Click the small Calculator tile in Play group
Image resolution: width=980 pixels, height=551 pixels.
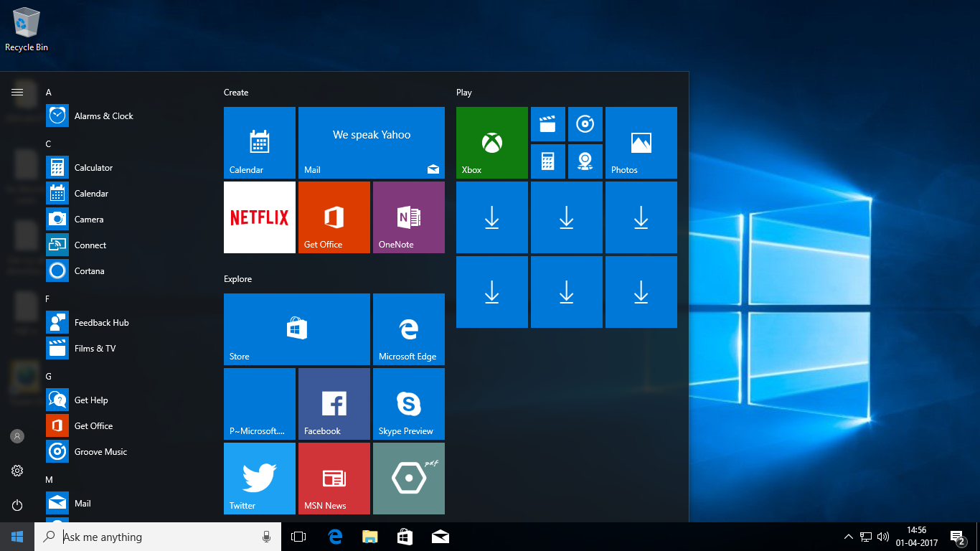tap(548, 161)
